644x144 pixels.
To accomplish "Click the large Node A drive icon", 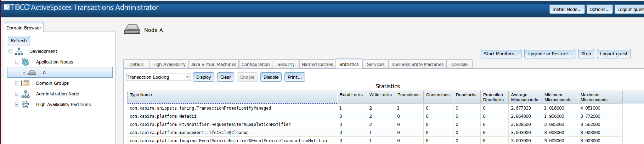I will click(132, 29).
